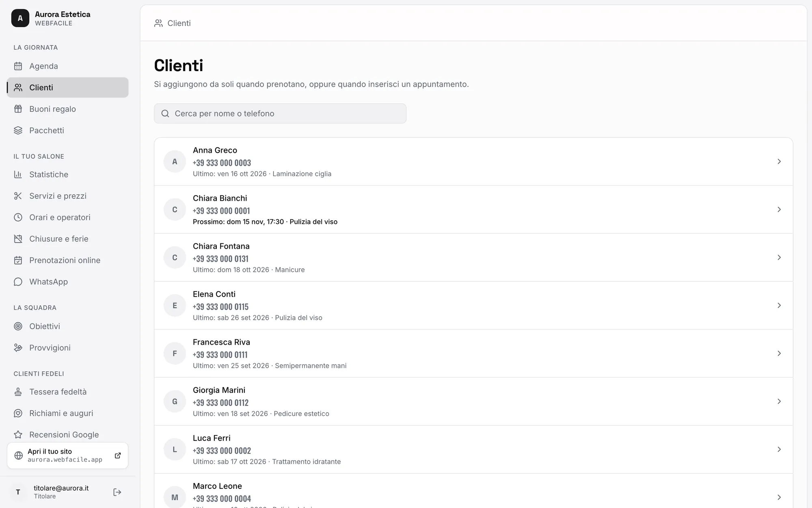Click the WhatsApp chat bubble icon
This screenshot has width=812, height=508.
pos(18,282)
